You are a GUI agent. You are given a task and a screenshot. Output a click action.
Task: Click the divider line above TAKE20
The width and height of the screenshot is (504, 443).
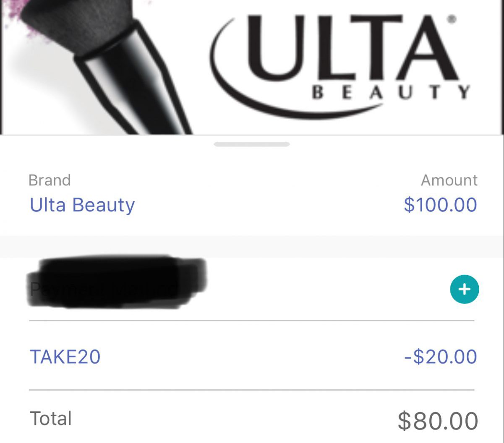[252, 321]
